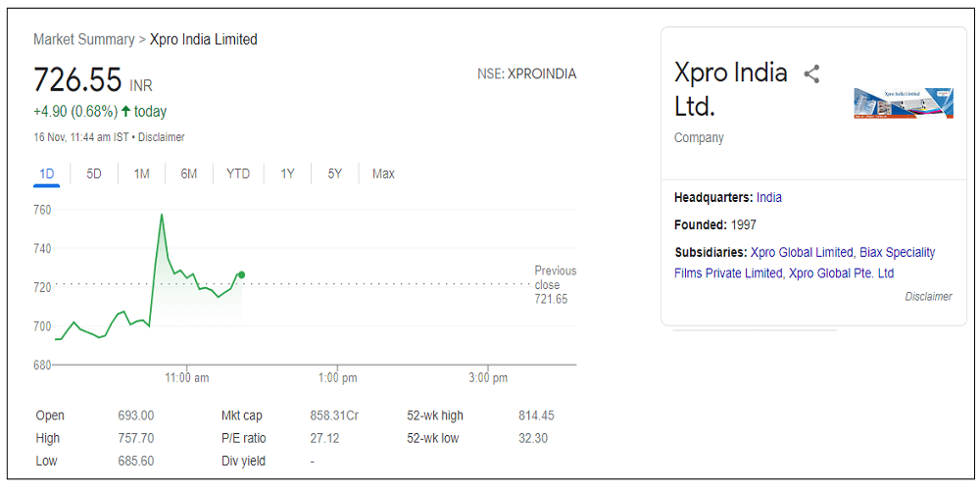Open the Disclaimer link under the price

pyautogui.click(x=162, y=137)
